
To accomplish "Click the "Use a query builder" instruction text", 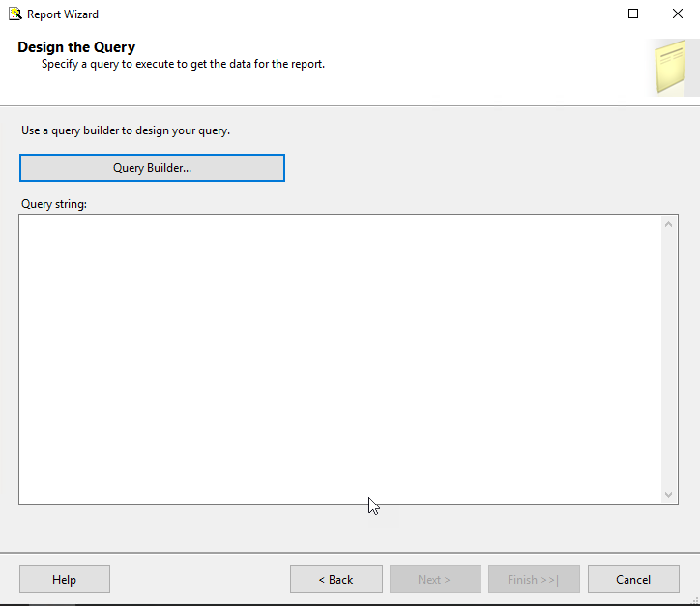I will coord(126,130).
